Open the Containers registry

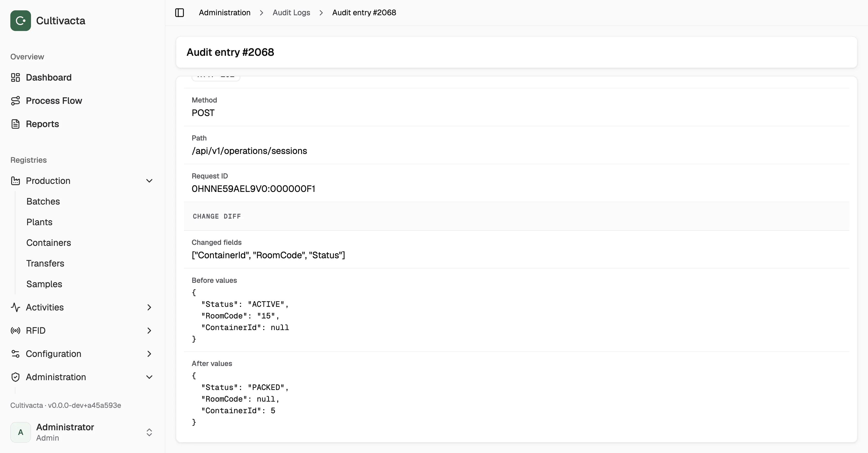[49, 243]
